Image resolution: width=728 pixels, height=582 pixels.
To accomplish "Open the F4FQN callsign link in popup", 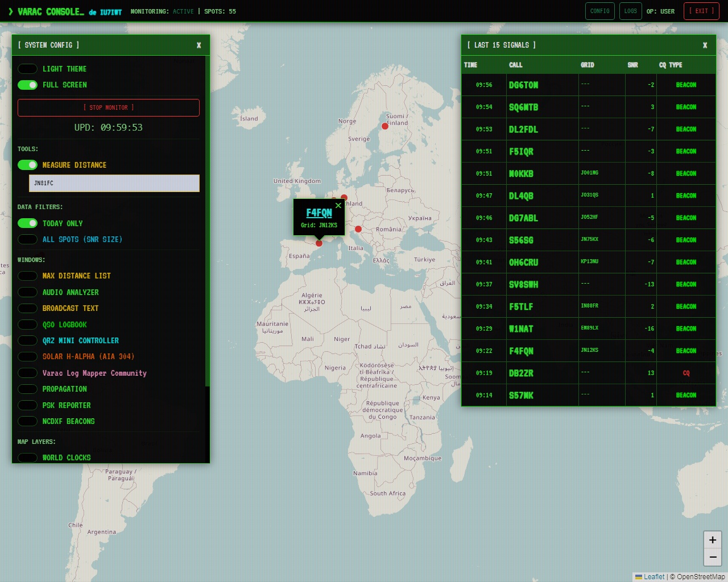I will coord(319,213).
